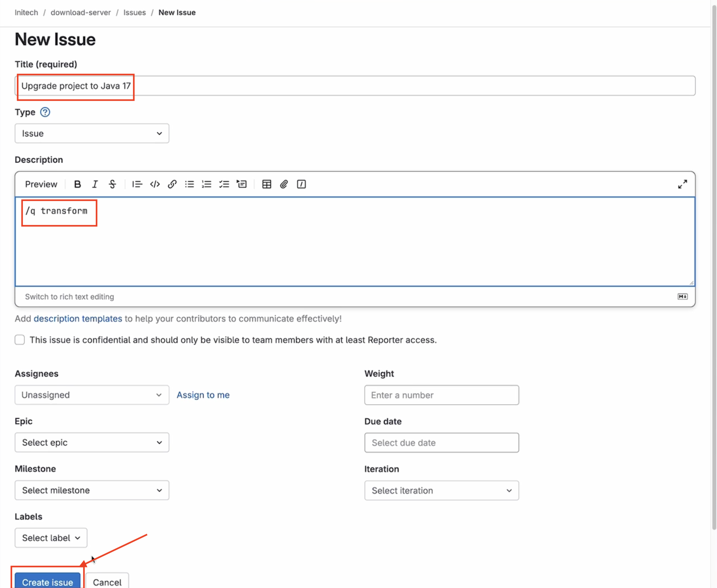Open the Type dropdown showing Issue
717x588 pixels.
[92, 134]
